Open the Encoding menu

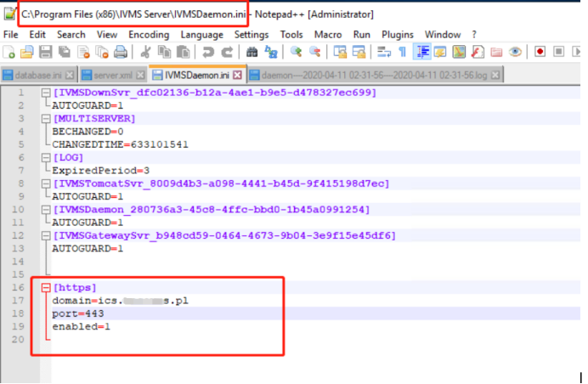coord(149,35)
